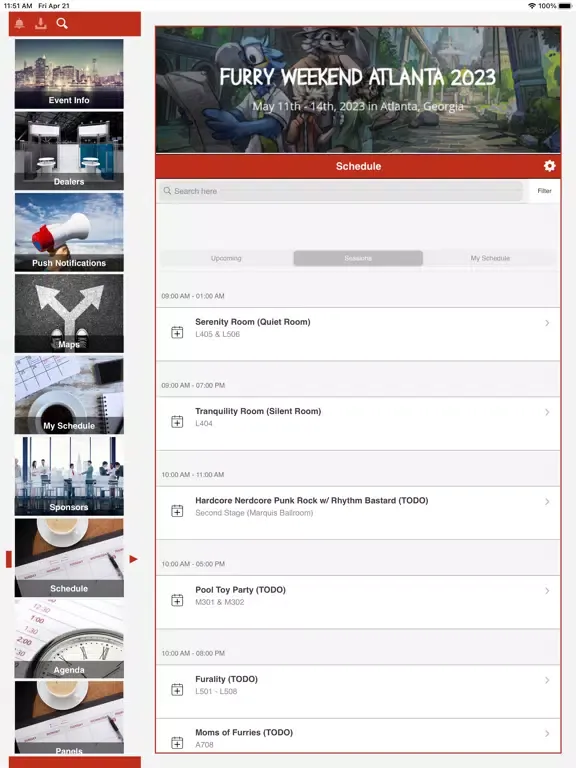Open the Schedule sidebar tile

point(69,557)
